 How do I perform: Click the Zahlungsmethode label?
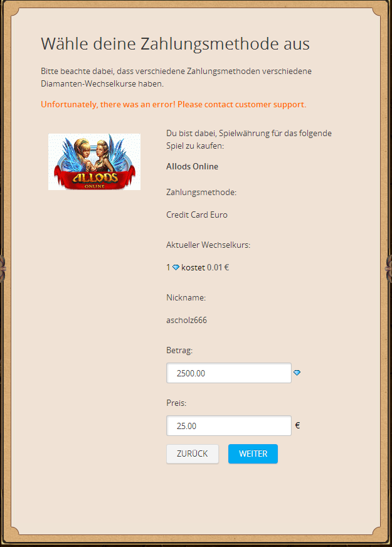click(201, 192)
